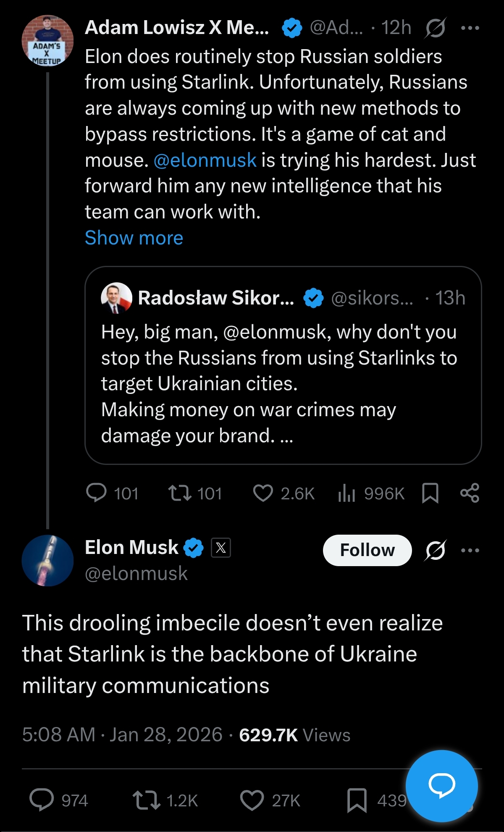Follow Elon Musk

[x=367, y=550]
